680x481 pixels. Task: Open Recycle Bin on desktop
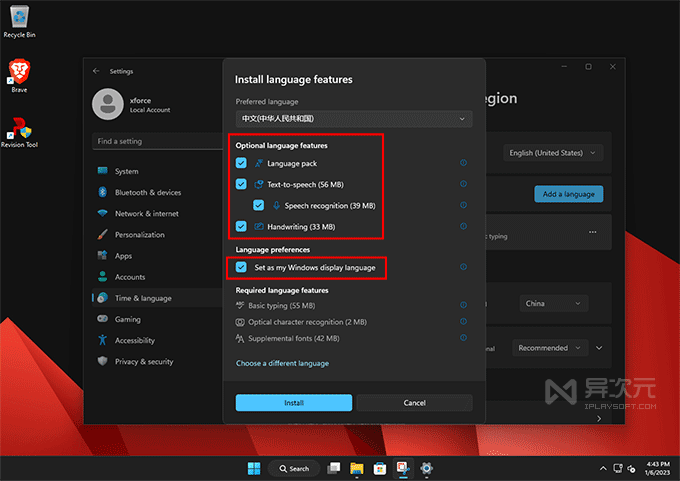pyautogui.click(x=19, y=17)
